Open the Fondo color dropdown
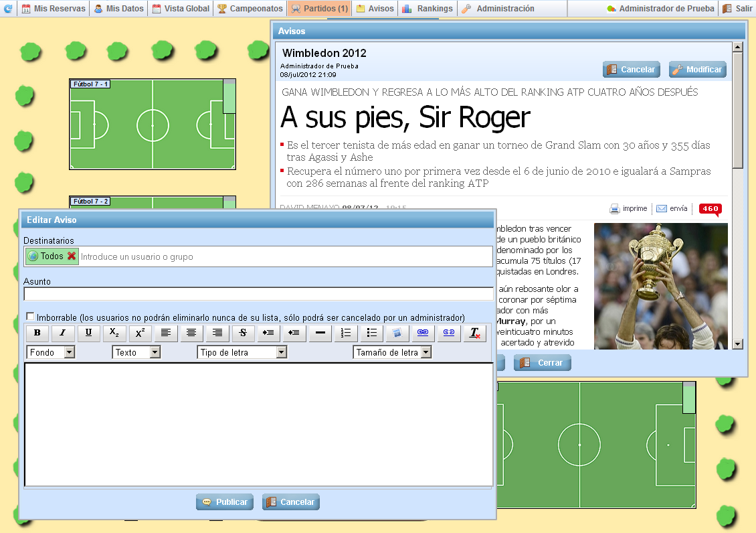Image resolution: width=756 pixels, height=533 pixels. (x=51, y=352)
